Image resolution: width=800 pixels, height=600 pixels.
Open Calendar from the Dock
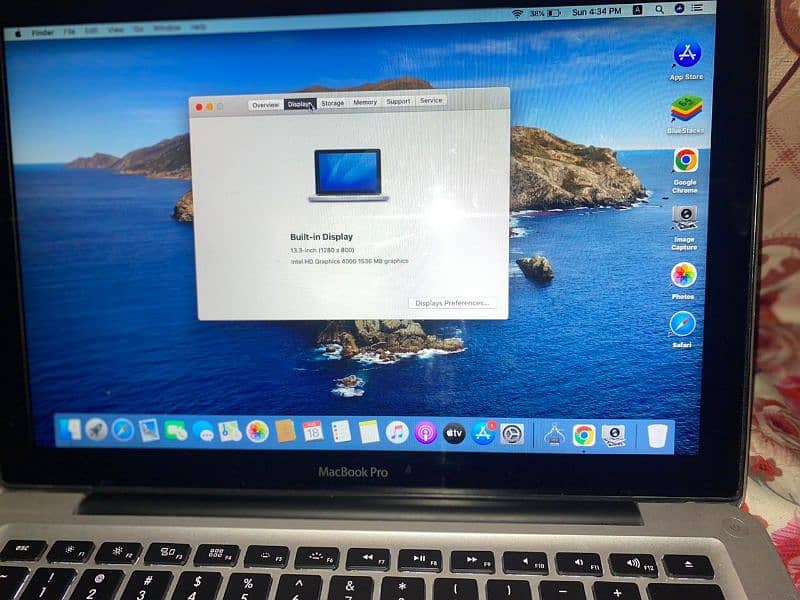[312, 431]
